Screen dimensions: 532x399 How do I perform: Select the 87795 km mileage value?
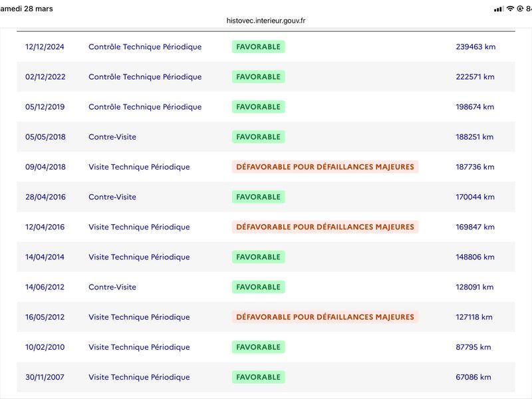tap(473, 347)
